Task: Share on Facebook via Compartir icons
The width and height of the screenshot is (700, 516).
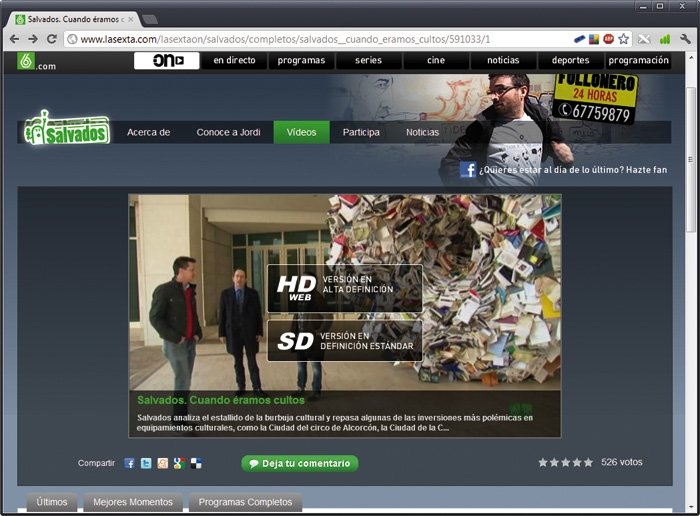Action: [129, 463]
